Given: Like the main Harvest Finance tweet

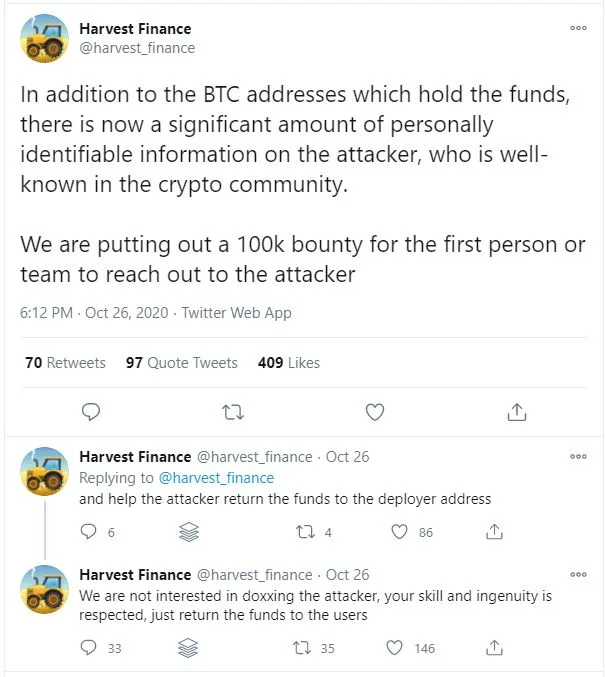Looking at the screenshot, I should pos(375,411).
